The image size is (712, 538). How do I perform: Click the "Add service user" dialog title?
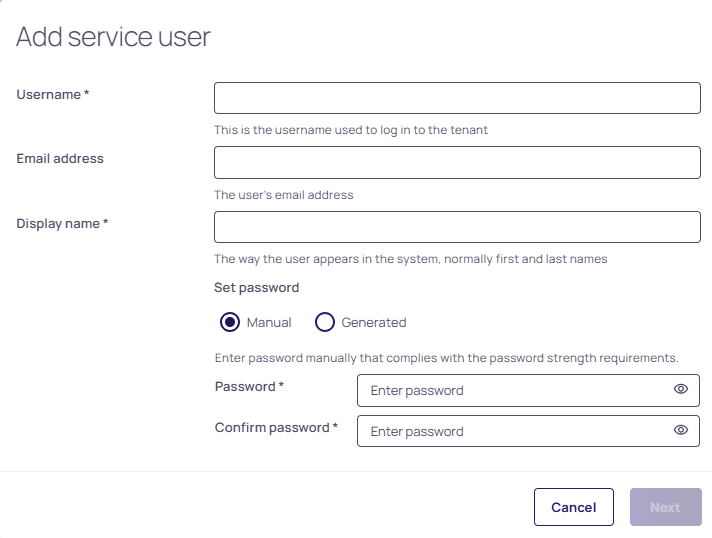click(113, 37)
